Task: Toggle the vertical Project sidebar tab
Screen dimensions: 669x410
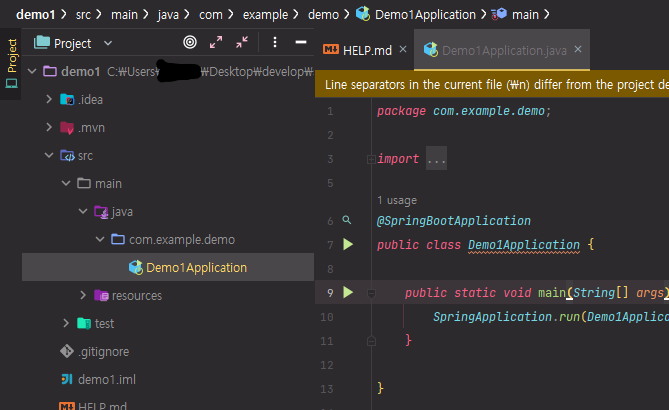Action: coord(12,63)
